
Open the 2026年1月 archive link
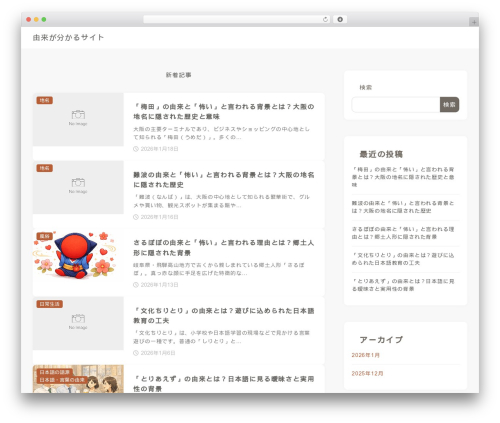click(366, 355)
